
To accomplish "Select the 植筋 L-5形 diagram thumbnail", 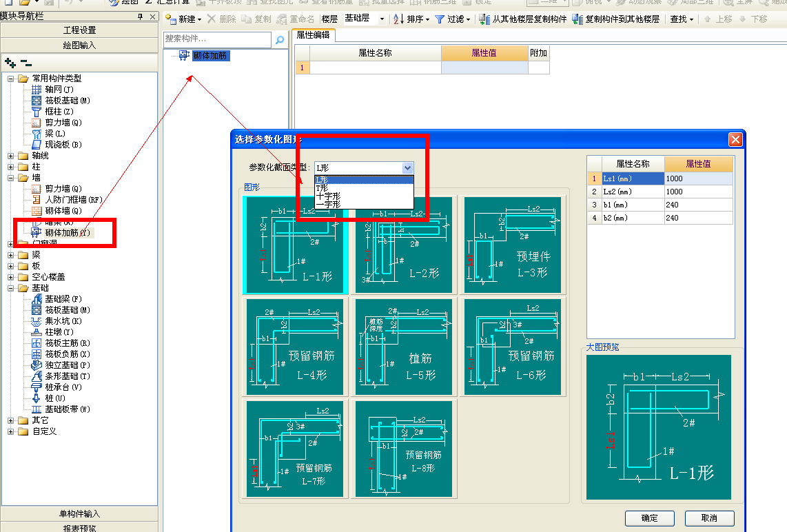I will (404, 347).
